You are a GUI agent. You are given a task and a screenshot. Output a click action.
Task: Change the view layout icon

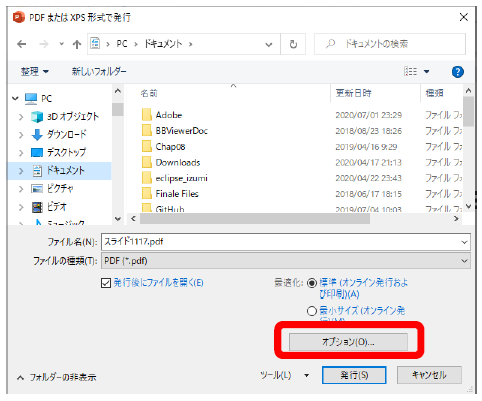pos(411,71)
